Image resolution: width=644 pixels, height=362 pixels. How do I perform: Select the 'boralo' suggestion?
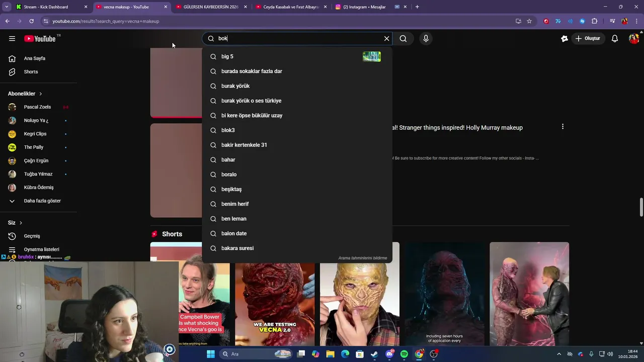click(297, 174)
